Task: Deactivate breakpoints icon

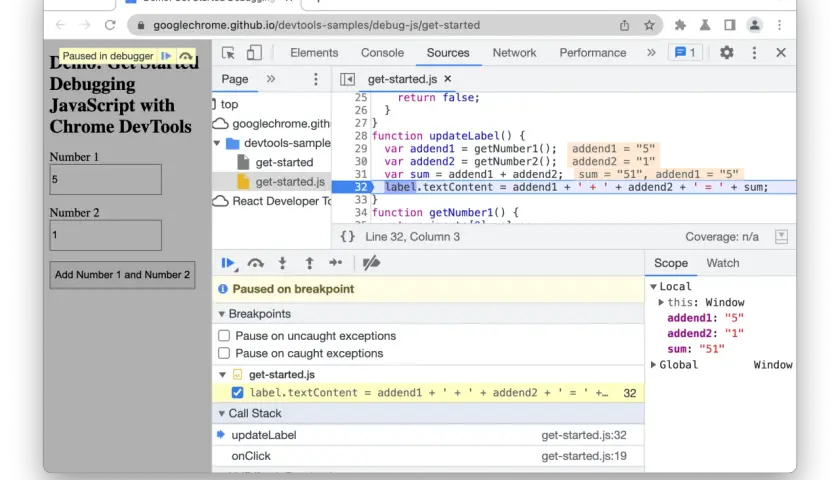Action: click(x=371, y=263)
